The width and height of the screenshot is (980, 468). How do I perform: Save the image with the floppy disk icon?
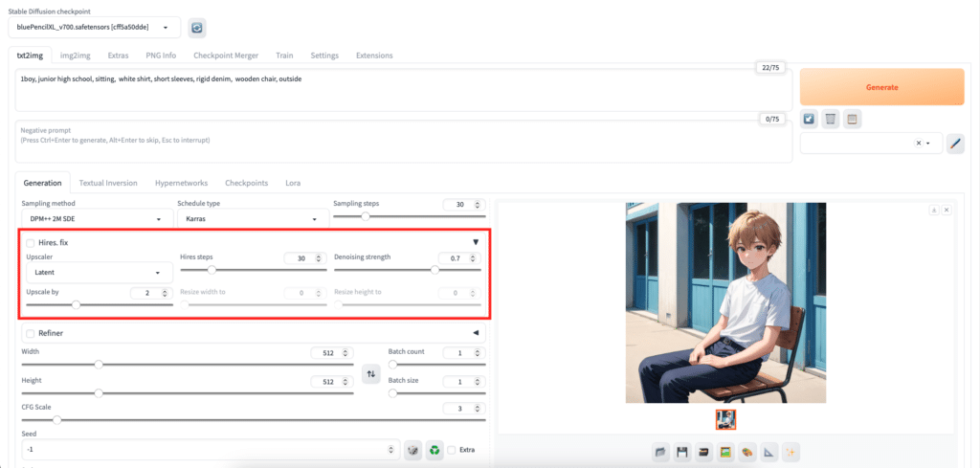point(682,452)
